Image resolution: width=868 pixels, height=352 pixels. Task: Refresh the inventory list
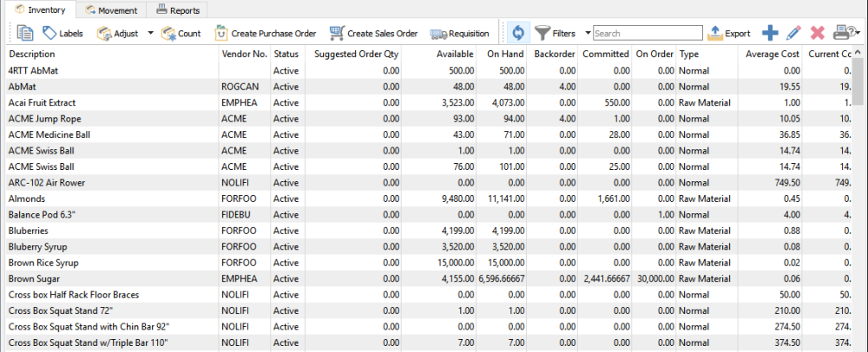click(x=518, y=33)
